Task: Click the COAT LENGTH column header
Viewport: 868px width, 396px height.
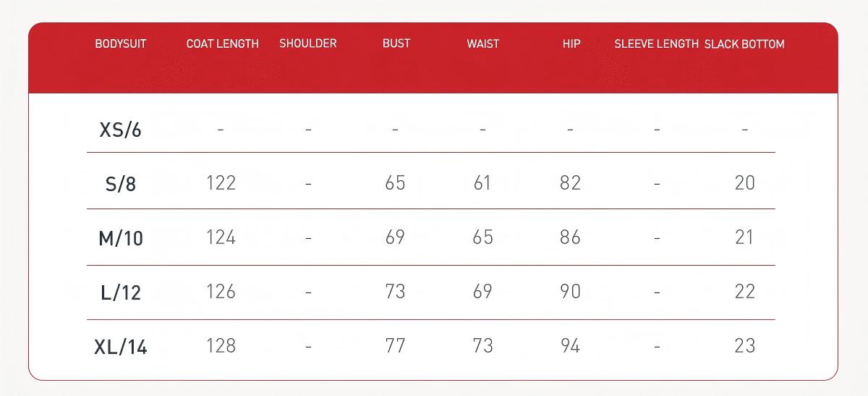Action: point(222,44)
